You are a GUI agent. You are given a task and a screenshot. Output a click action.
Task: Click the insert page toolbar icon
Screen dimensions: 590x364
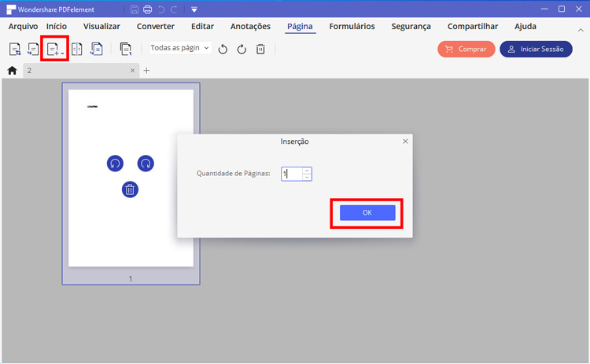pos(54,49)
